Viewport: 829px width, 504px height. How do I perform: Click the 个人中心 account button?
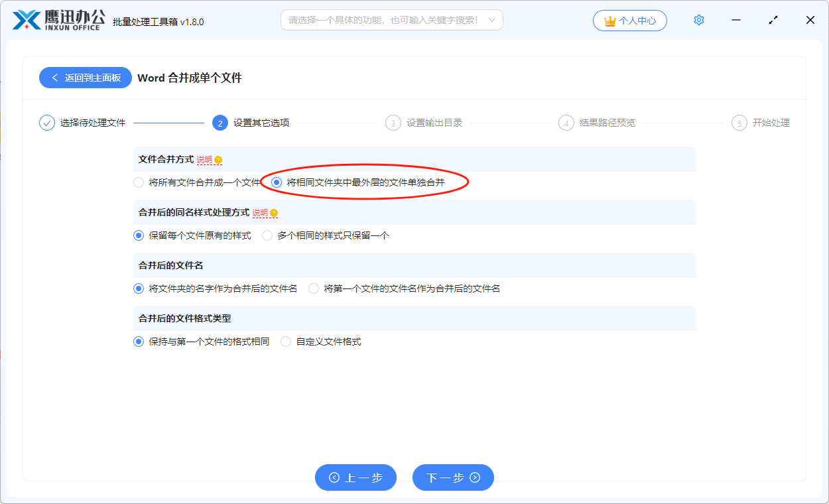point(630,20)
